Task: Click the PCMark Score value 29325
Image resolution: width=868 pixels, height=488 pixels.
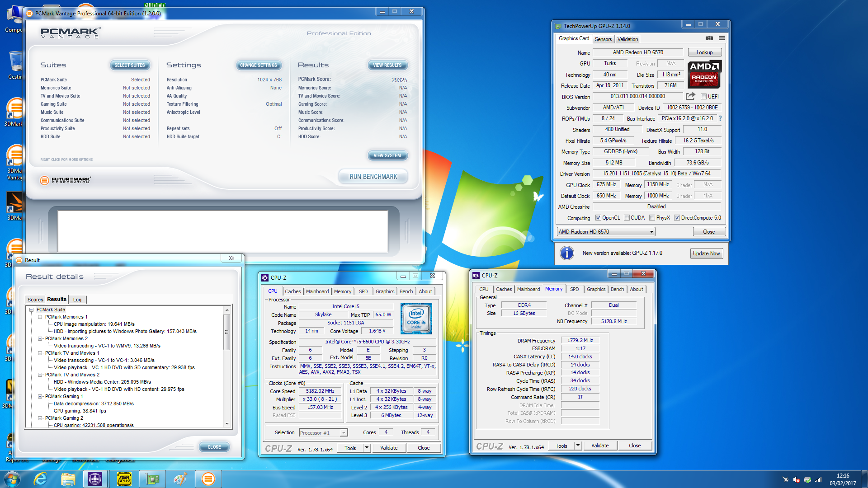Action: [x=399, y=80]
